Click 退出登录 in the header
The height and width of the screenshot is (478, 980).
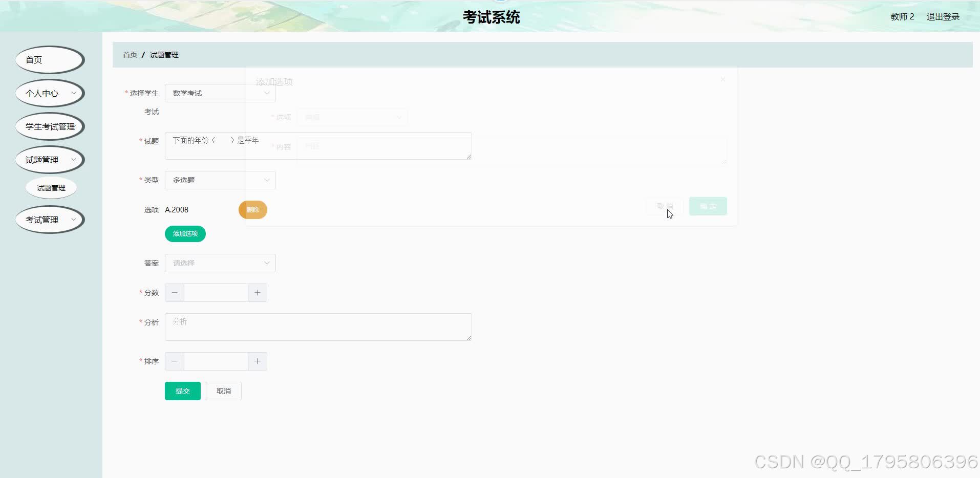pyautogui.click(x=943, y=17)
